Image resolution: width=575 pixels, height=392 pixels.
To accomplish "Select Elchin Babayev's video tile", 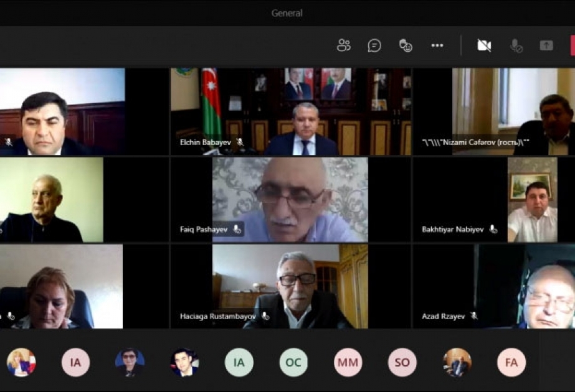I will pyautogui.click(x=291, y=111).
